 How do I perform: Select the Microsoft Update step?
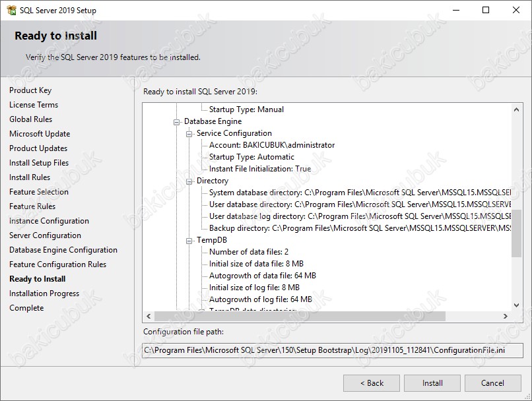40,134
